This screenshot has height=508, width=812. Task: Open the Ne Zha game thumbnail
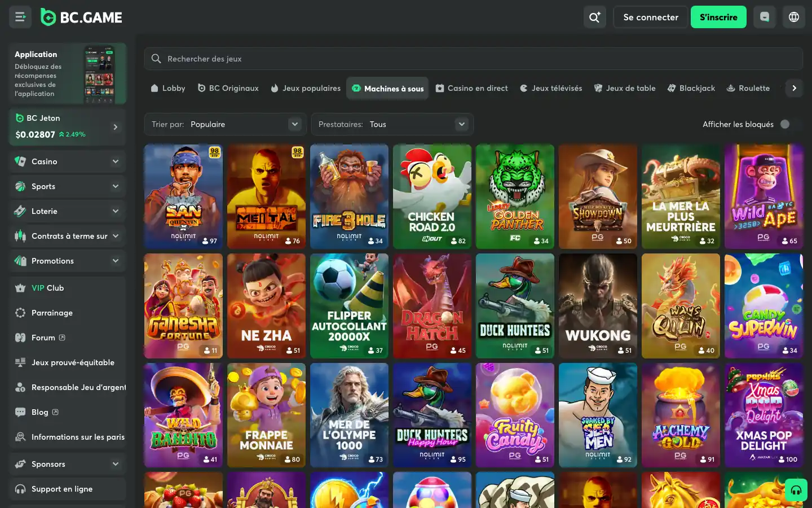coord(266,306)
